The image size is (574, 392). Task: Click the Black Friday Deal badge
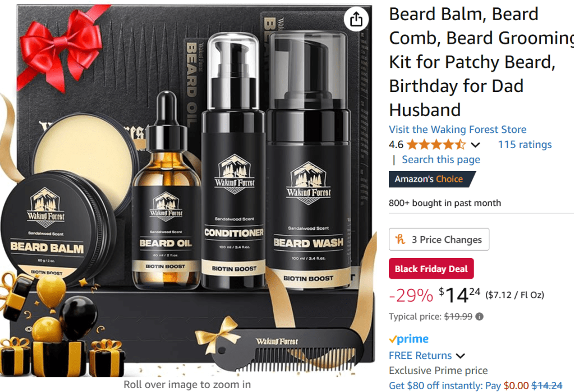[x=431, y=269]
